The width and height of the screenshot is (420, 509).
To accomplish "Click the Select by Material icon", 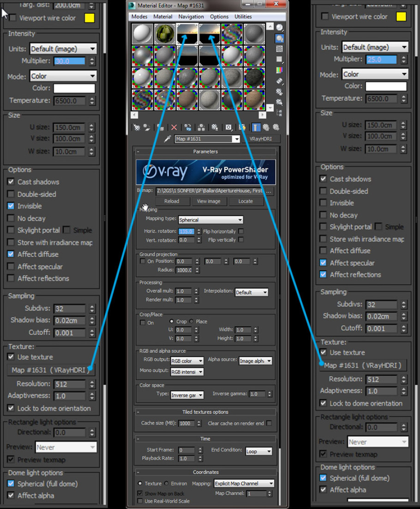I will [279, 102].
